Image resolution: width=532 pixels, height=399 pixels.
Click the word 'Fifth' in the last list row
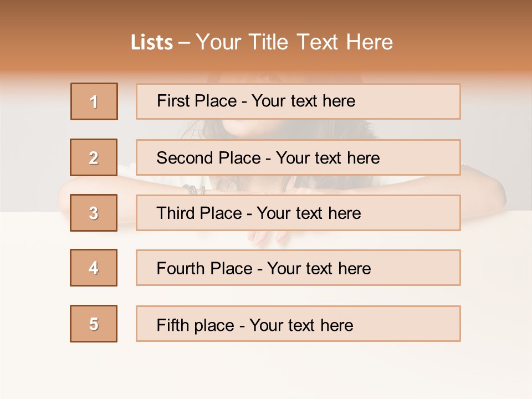coord(172,325)
